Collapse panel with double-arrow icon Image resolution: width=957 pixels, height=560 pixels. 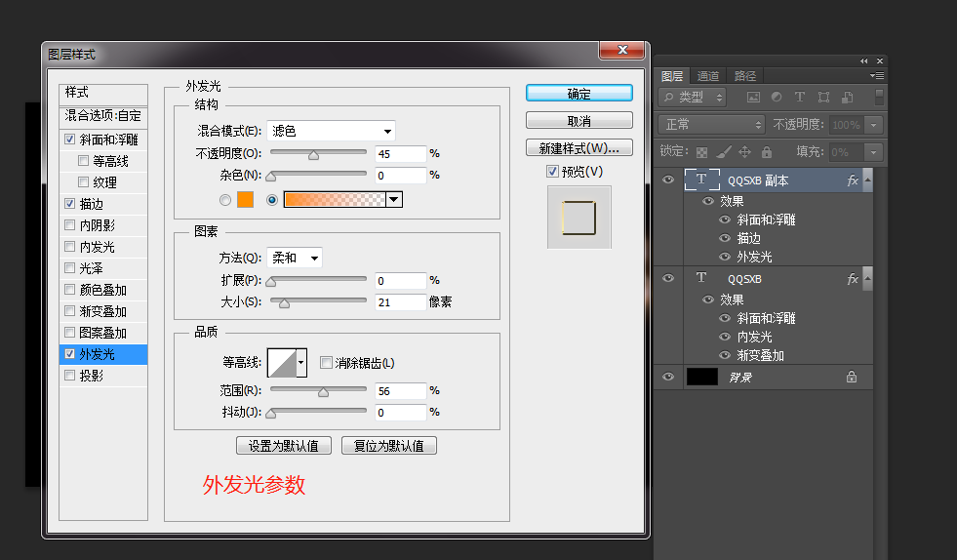[x=863, y=61]
